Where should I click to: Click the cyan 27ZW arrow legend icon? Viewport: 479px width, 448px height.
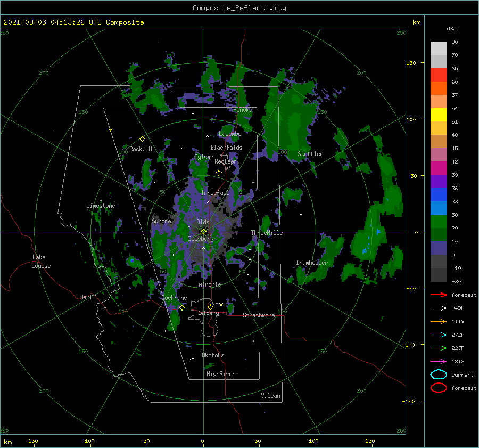tap(439, 335)
